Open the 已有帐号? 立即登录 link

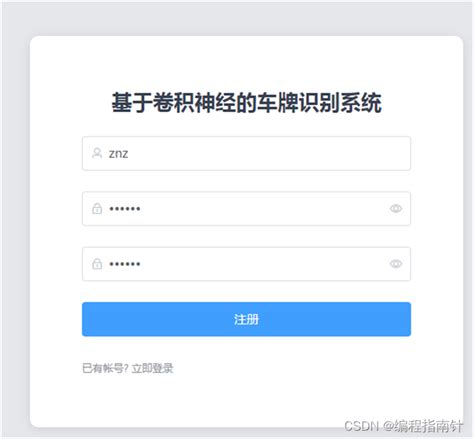128,368
